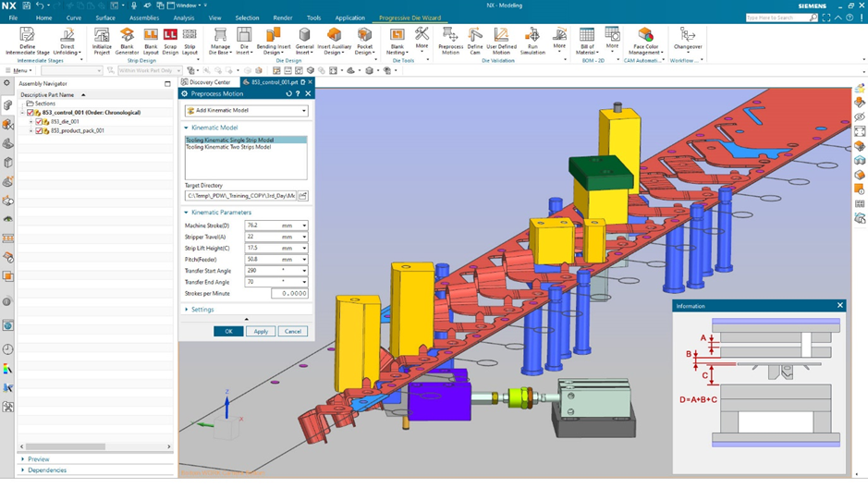Open Insert Auxiliary Design tool
Screen dimensions: 868x488
tap(334, 42)
